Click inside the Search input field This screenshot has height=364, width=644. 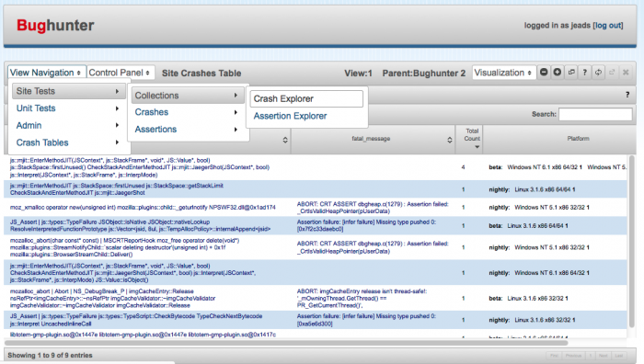(x=595, y=114)
